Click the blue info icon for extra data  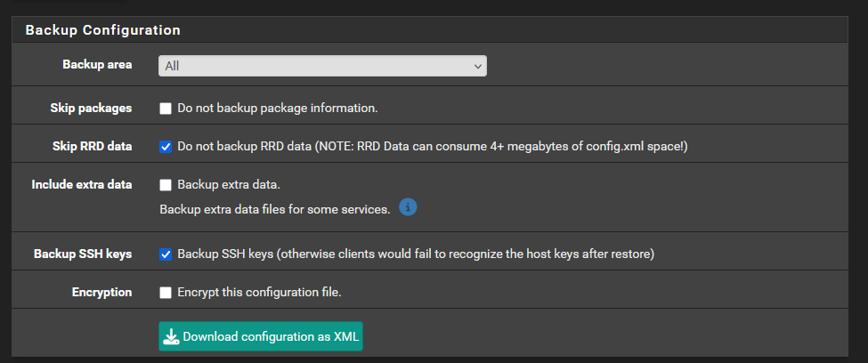coord(408,207)
